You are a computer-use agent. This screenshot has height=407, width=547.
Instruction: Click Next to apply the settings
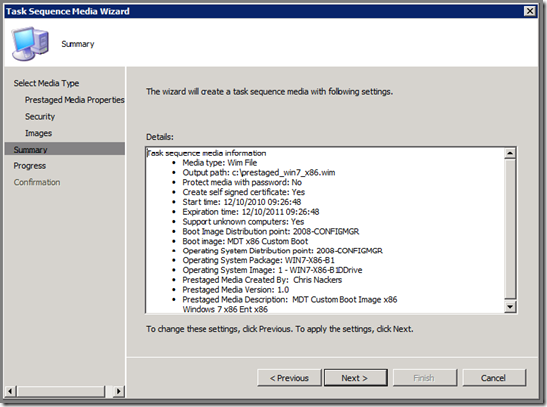(355, 378)
